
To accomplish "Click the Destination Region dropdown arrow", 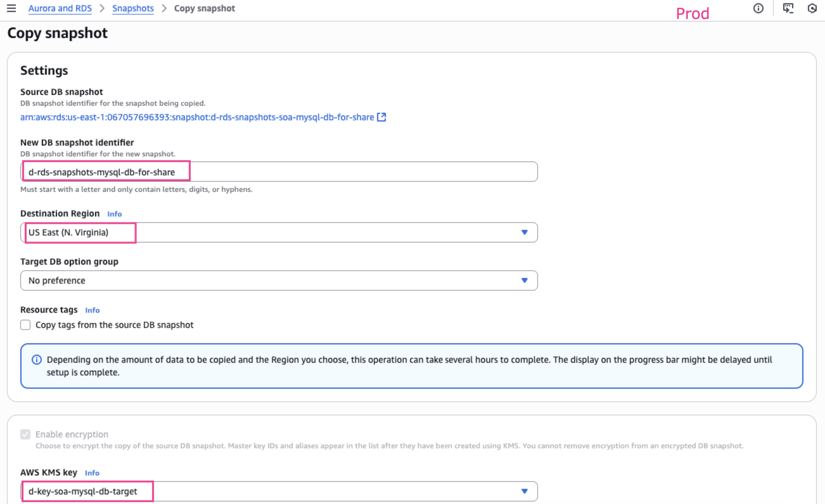I will coord(525,232).
